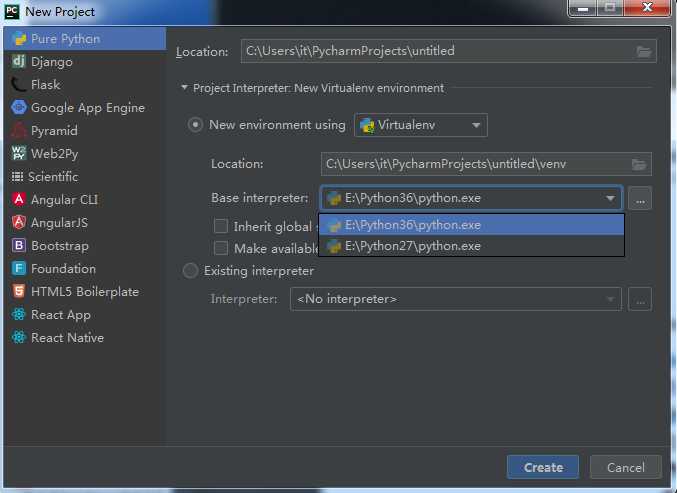Choose the Flask icon in sidebar
Screen dimensions: 677x493
click(19, 85)
